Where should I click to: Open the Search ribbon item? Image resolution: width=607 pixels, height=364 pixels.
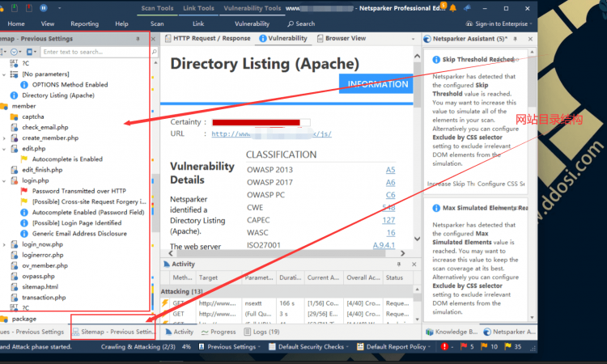coord(301,23)
